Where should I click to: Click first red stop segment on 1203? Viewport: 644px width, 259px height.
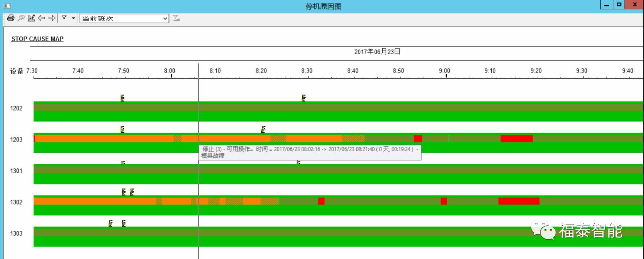pyautogui.click(x=418, y=139)
